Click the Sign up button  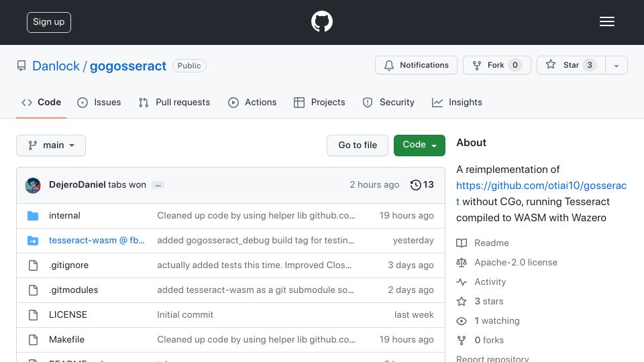coord(49,22)
